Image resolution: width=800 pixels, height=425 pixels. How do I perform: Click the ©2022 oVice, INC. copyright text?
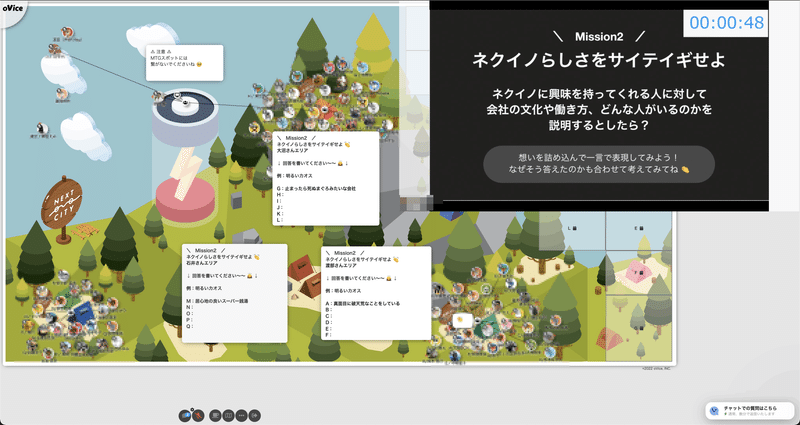(x=656, y=368)
